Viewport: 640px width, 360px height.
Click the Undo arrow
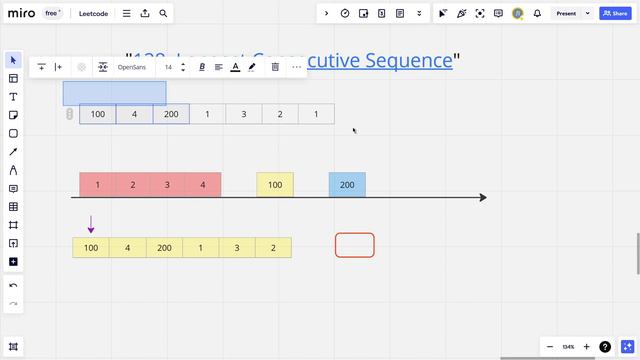pos(13,285)
